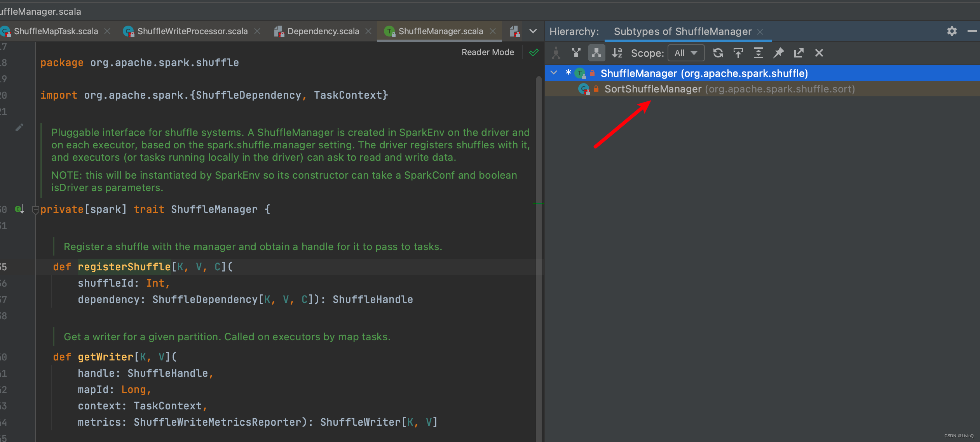Click Reader Mode label
980x442 pixels.
tap(487, 52)
